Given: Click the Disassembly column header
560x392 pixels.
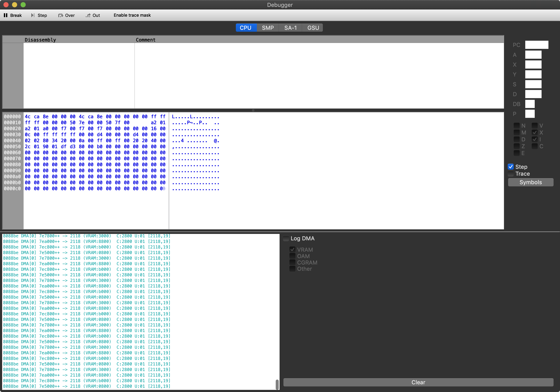Looking at the screenshot, I should click(40, 40).
